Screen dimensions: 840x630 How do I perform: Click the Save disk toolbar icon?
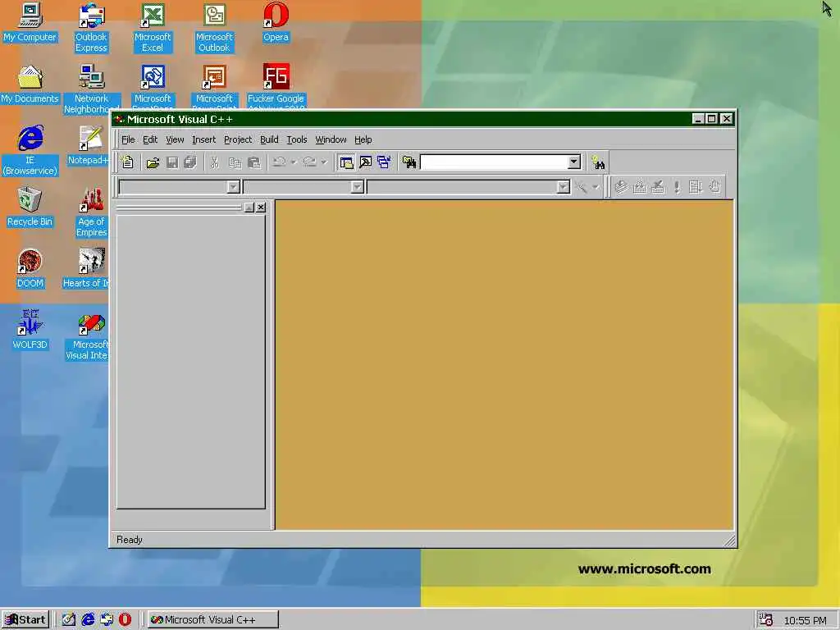click(x=172, y=162)
